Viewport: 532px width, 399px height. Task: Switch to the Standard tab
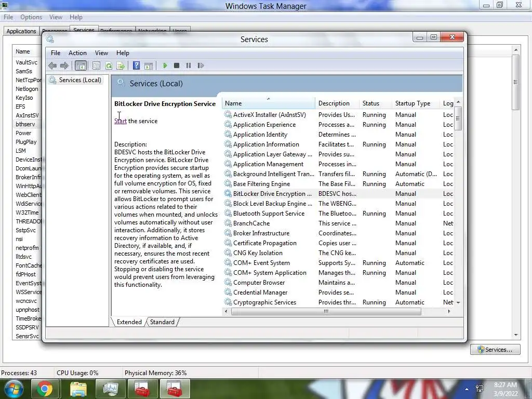pyautogui.click(x=162, y=322)
